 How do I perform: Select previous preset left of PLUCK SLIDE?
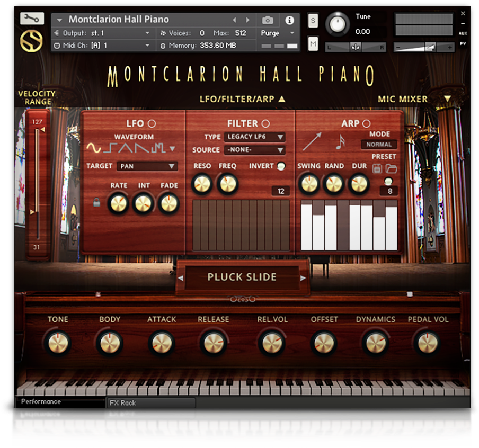181,278
